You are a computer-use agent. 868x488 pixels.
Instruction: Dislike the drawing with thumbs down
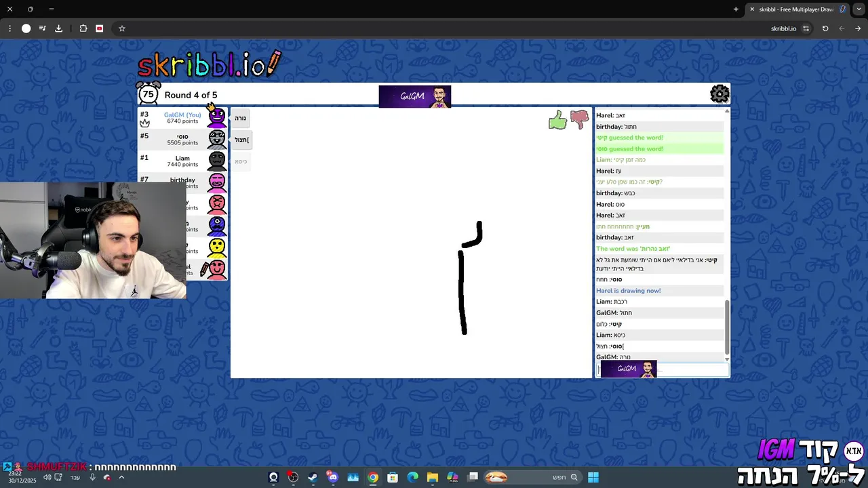click(x=579, y=120)
